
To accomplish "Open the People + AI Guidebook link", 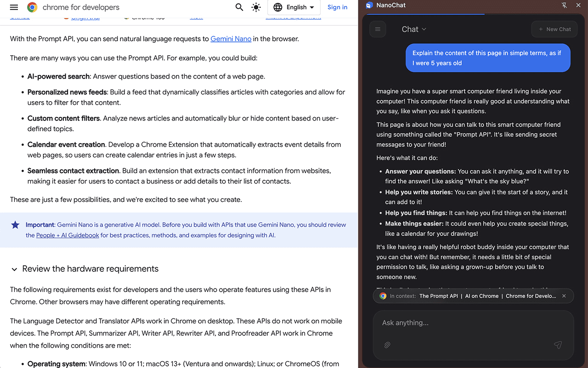I will [68, 235].
